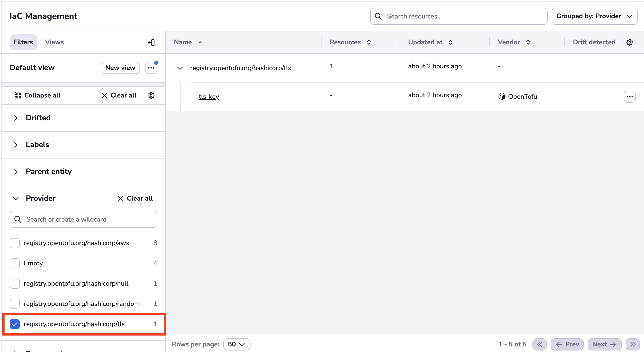Open the tls-key resource link

click(209, 97)
